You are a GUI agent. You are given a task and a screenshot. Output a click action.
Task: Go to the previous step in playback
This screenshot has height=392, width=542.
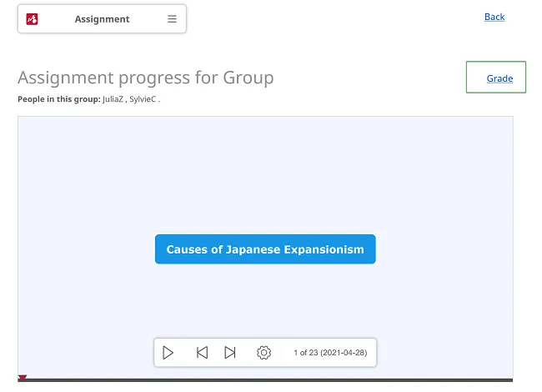coord(203,353)
